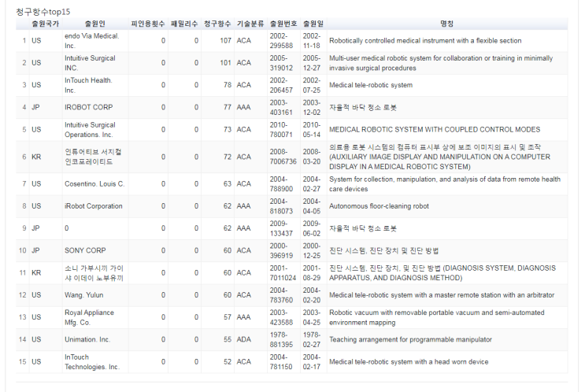Click application number 2009-133437
Screen dimensions: 585x392
tap(281, 228)
